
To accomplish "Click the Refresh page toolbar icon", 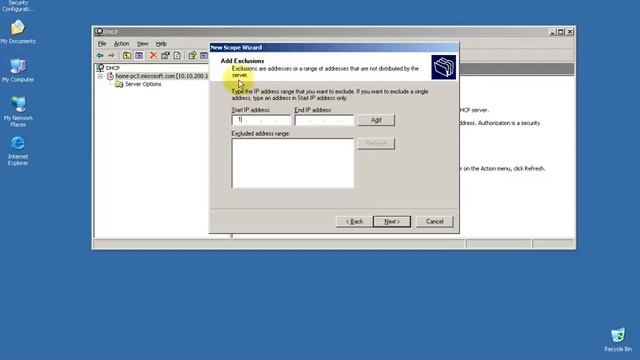I will click(x=177, y=56).
